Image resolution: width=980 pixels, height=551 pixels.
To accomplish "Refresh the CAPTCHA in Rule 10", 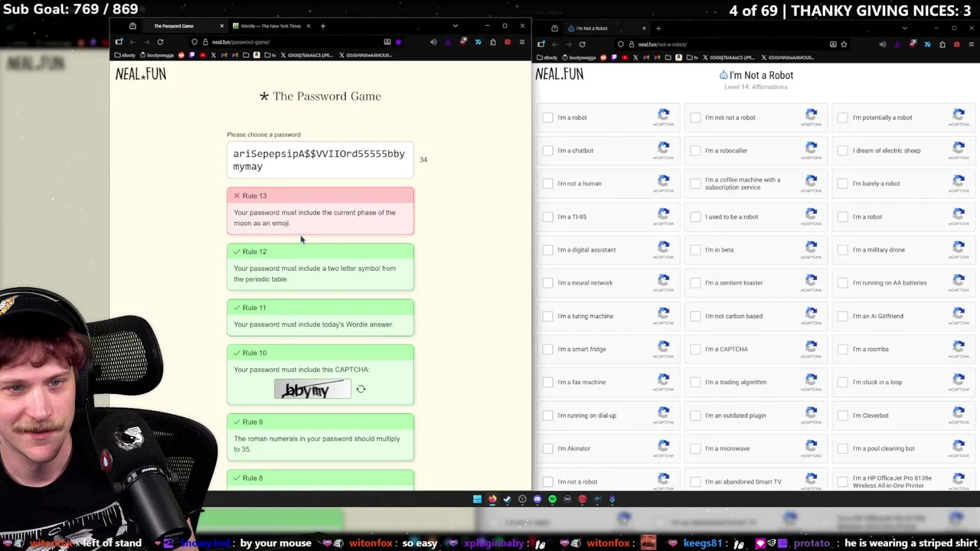I will coord(361,389).
